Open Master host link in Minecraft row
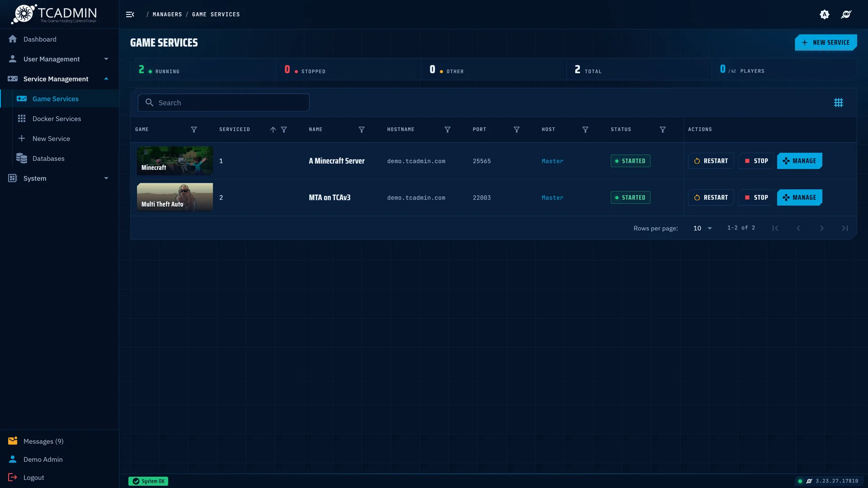868x488 pixels. (x=552, y=161)
